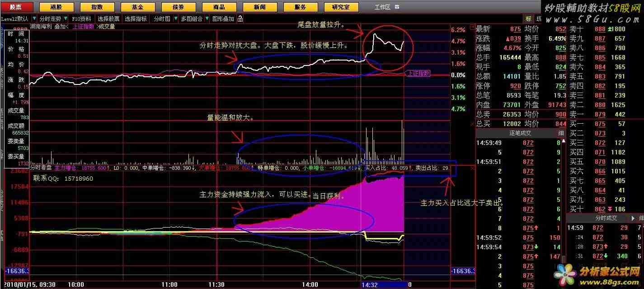Select the 标 tab in the quote panel
The width and height of the screenshot is (644, 289).
(x=528, y=19)
